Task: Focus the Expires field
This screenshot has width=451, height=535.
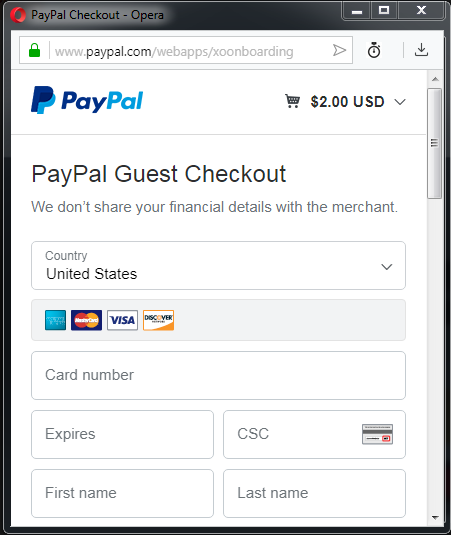Action: click(x=122, y=434)
